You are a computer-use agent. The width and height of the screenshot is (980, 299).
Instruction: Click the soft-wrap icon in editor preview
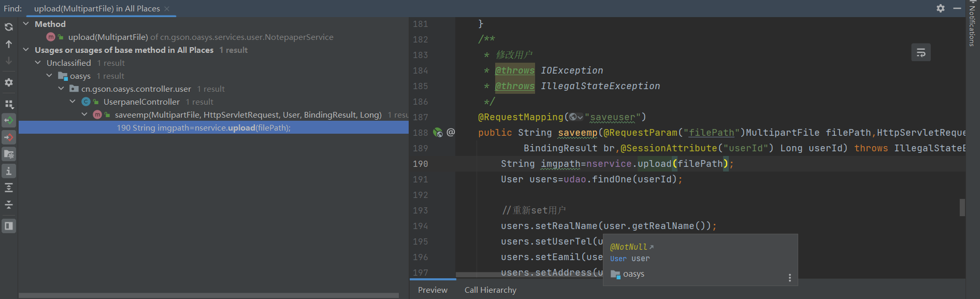pos(921,52)
